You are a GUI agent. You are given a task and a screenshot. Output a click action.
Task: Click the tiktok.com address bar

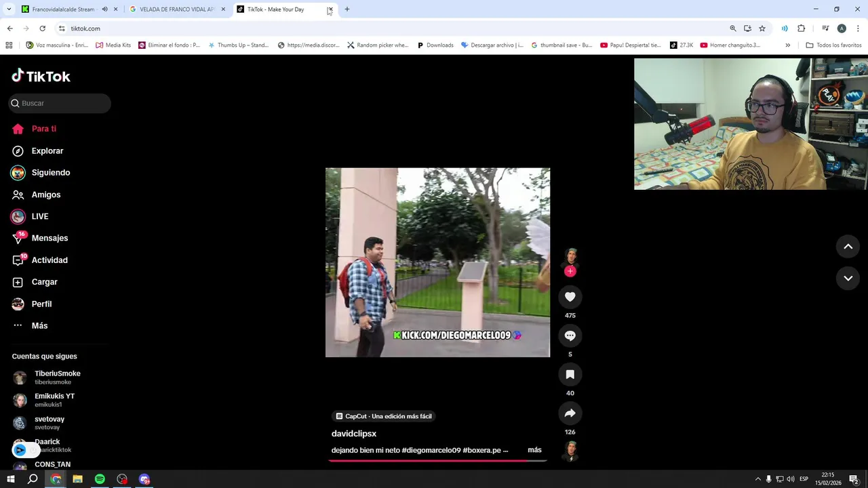coord(393,28)
